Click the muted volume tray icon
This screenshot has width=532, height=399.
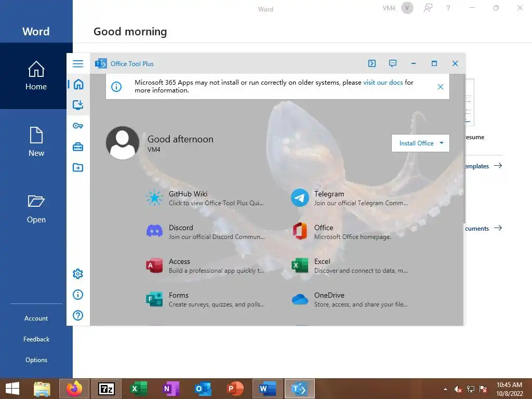tap(458, 389)
